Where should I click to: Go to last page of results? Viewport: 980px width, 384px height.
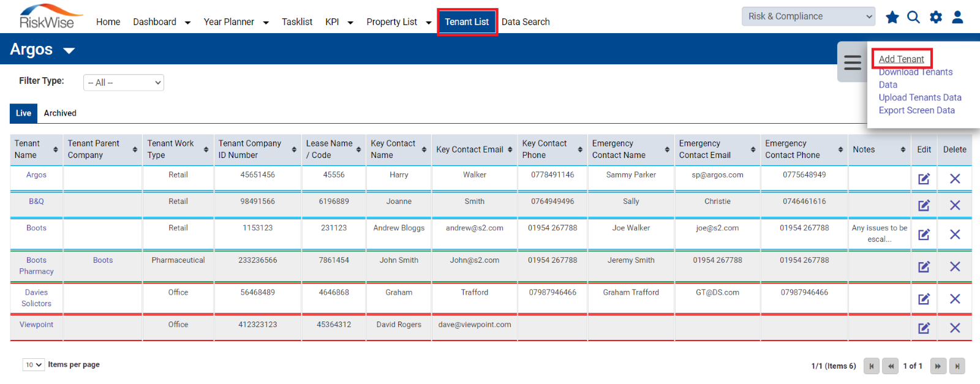[x=957, y=366]
